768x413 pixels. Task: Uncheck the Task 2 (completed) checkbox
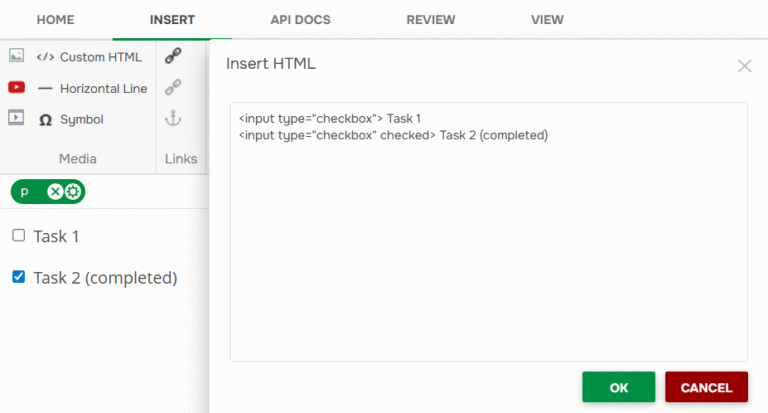[x=19, y=277]
